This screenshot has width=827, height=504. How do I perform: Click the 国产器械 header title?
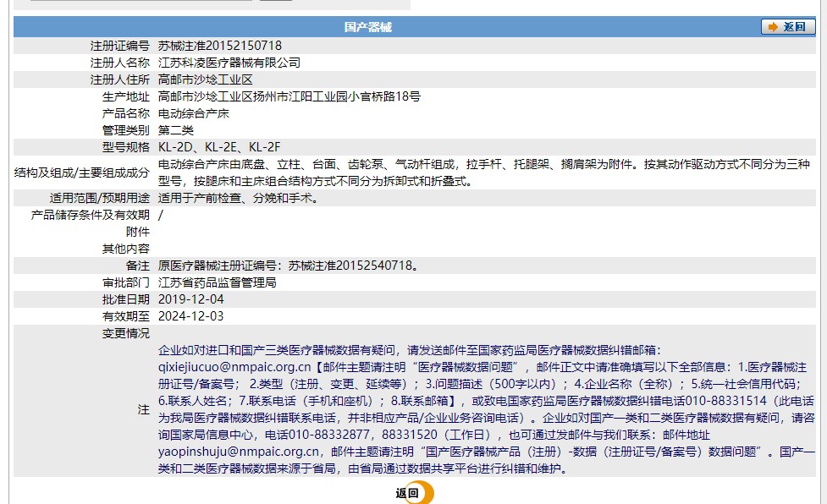[x=368, y=27]
